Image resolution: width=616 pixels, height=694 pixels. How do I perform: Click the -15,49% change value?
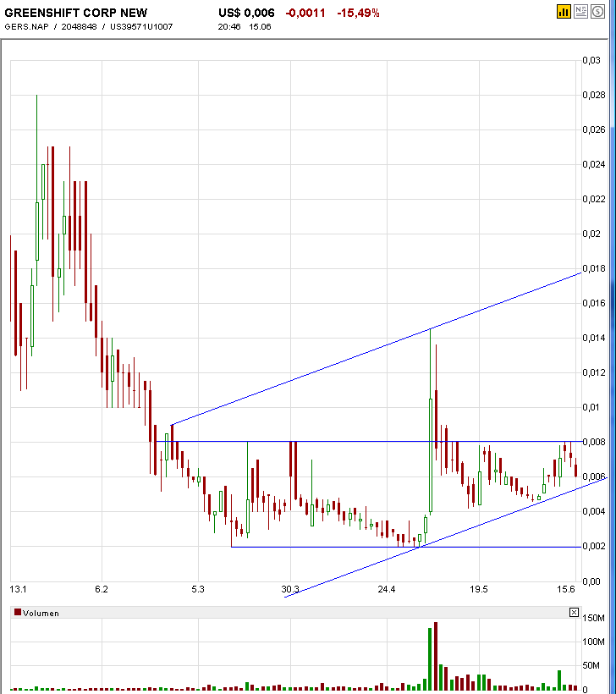click(358, 13)
